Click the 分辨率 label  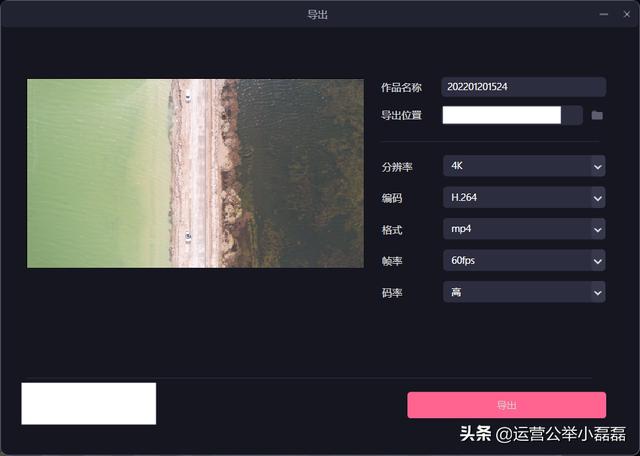point(397,167)
